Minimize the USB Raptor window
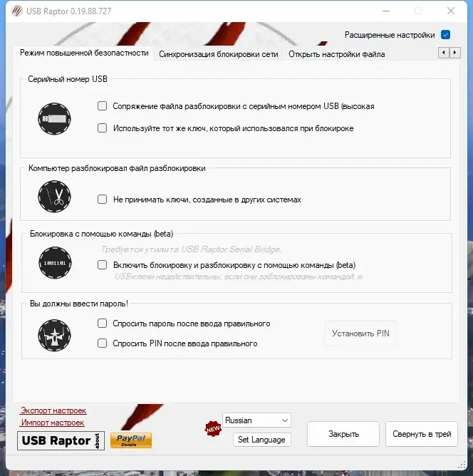Viewport: 473px width, 476px height. pyautogui.click(x=386, y=11)
